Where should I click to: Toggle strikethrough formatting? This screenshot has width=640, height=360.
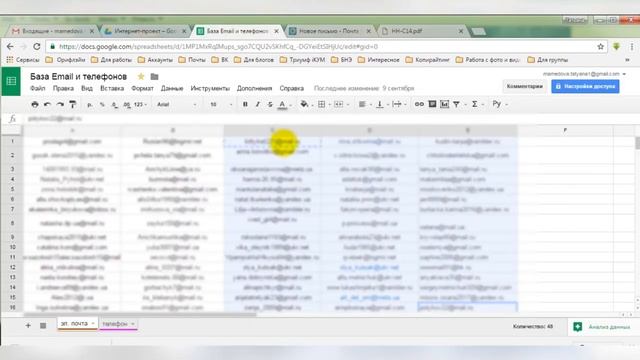coord(270,104)
